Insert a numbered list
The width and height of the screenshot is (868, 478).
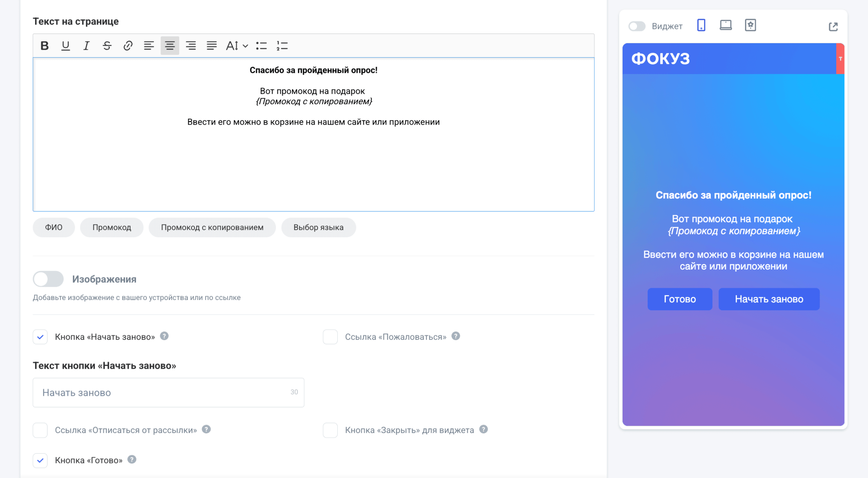[282, 46]
